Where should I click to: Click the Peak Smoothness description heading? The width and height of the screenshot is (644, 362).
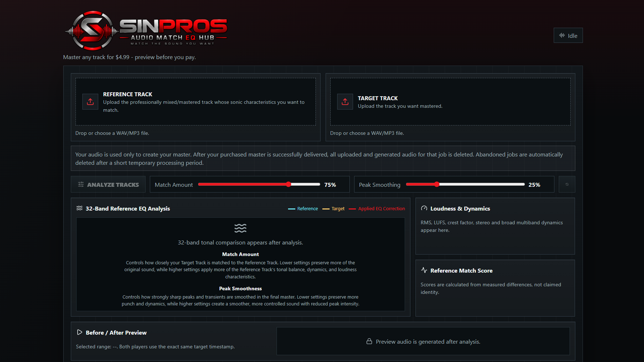240,289
